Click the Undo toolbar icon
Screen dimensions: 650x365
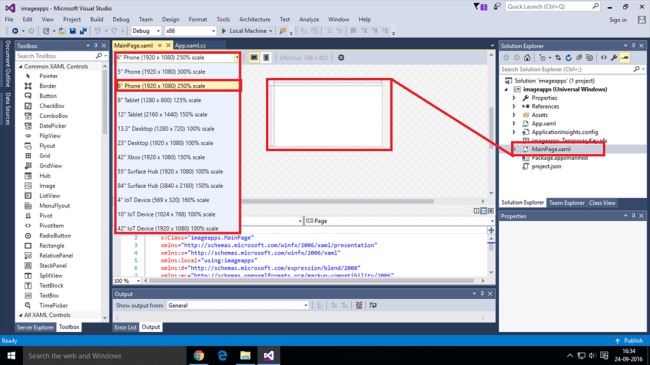97,31
